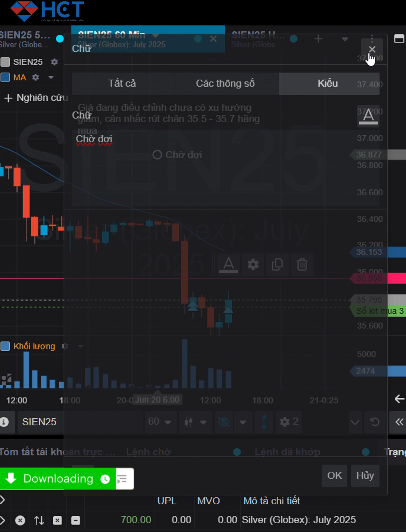The image size is (406, 532).
Task: Click the circled X icon in the position row
Action: click(x=20, y=520)
